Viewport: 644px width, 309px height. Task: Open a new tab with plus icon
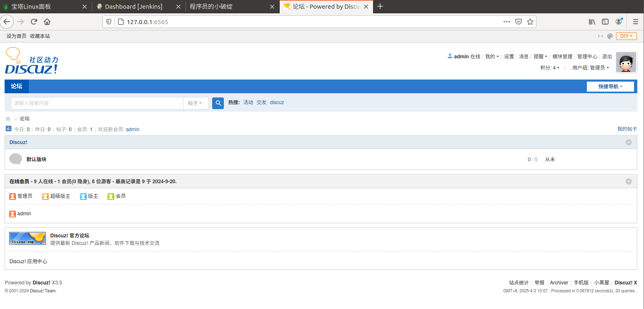(x=380, y=6)
